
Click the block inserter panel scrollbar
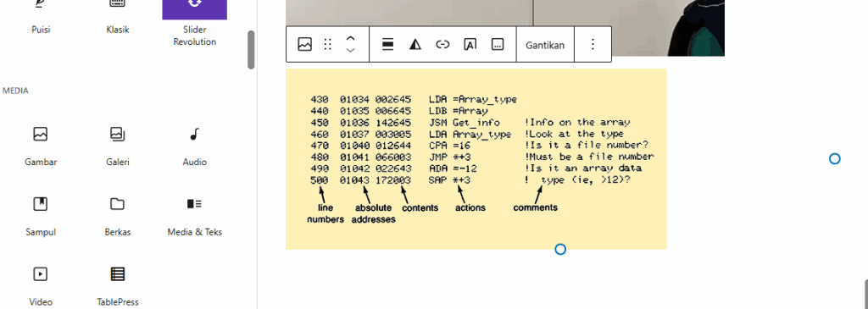251,50
